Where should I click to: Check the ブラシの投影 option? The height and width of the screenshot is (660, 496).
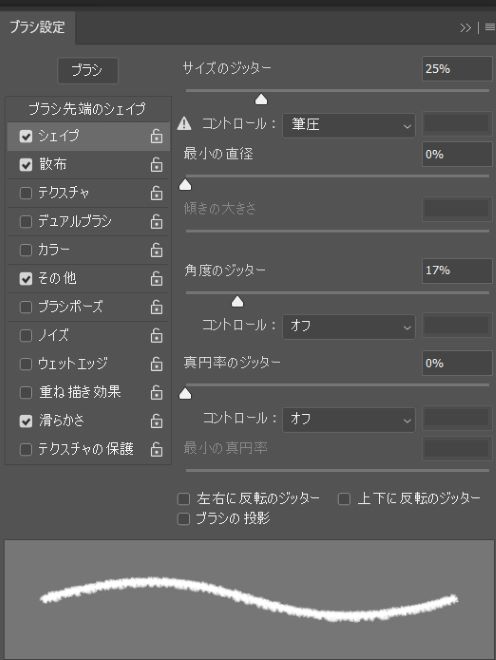[184, 519]
